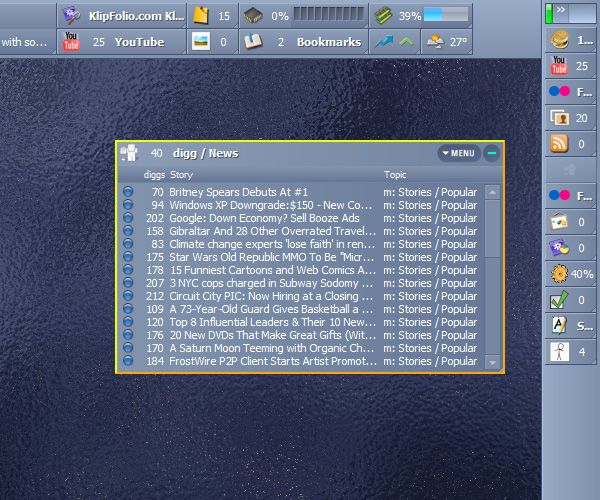
Task: Click the digg / News window title
Action: point(205,153)
